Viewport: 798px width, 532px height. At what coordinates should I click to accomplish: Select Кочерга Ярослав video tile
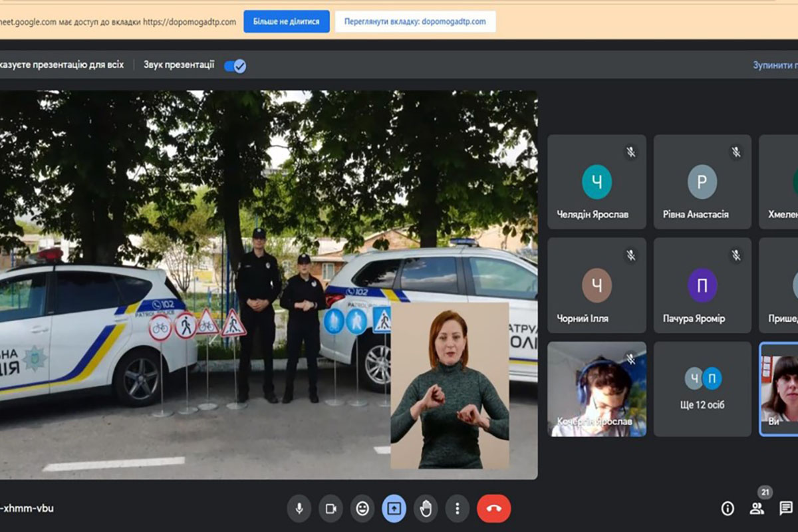tap(597, 389)
